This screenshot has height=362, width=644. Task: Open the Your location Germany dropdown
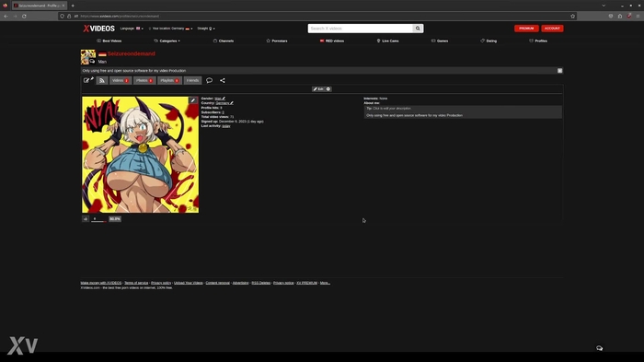pos(171,29)
